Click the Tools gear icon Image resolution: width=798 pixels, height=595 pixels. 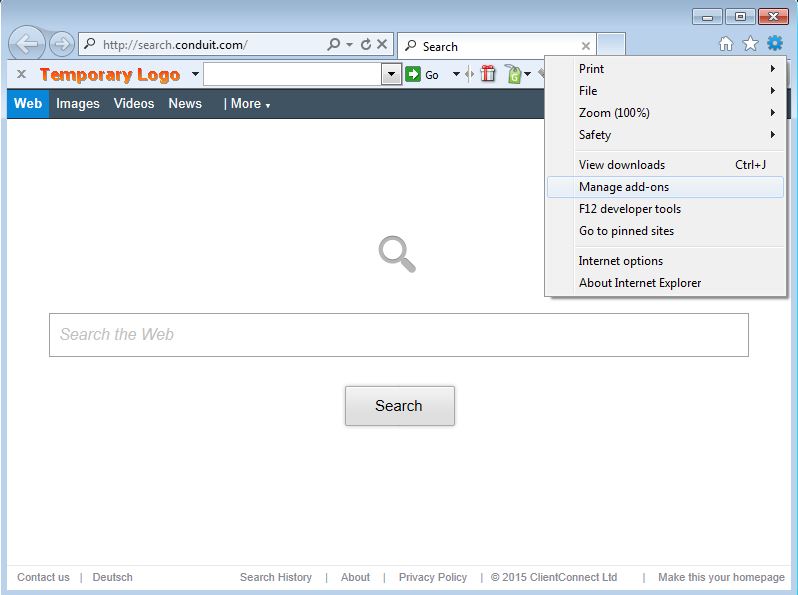(x=775, y=44)
